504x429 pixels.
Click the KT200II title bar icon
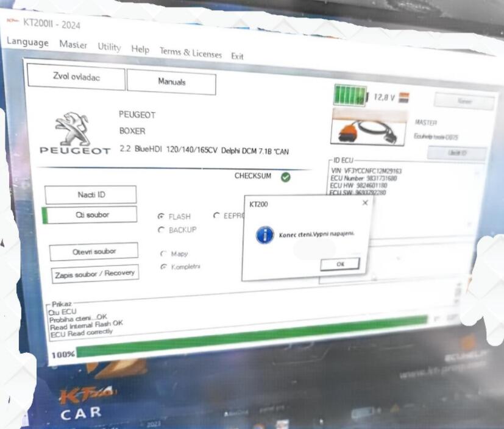pyautogui.click(x=13, y=21)
